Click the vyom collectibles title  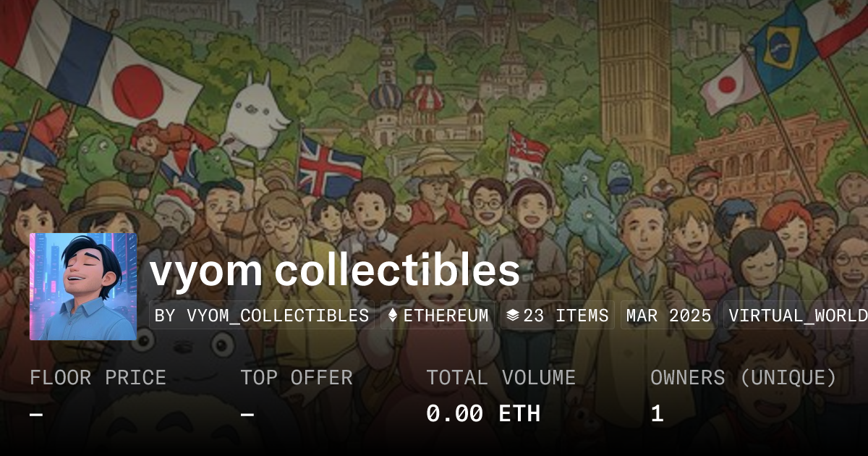(x=335, y=271)
